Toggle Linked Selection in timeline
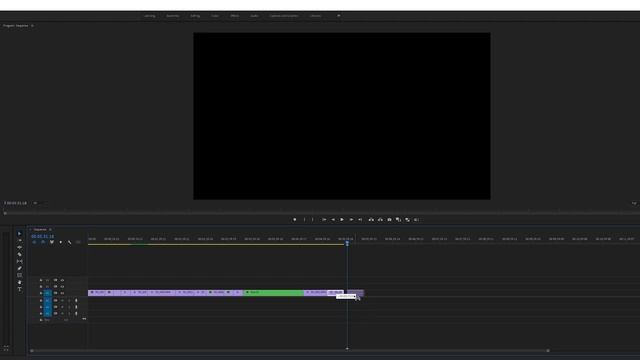 52,242
